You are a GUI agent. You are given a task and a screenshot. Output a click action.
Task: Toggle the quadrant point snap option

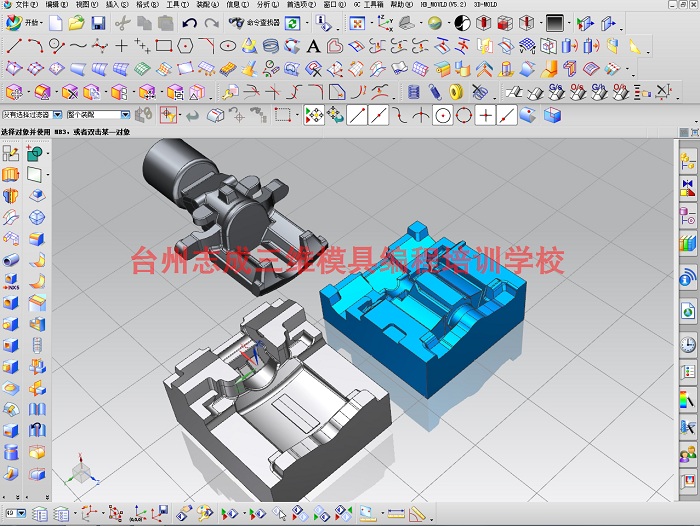(464, 115)
